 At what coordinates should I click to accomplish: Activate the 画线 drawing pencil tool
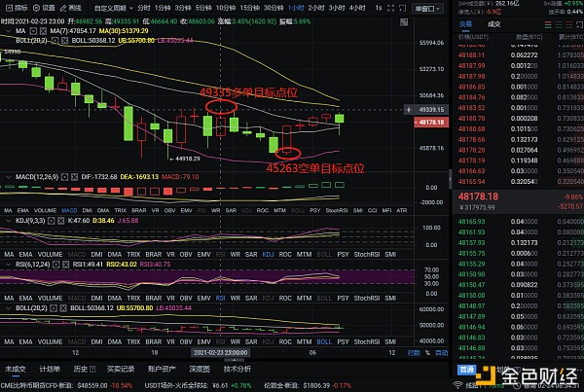pyautogui.click(x=63, y=8)
